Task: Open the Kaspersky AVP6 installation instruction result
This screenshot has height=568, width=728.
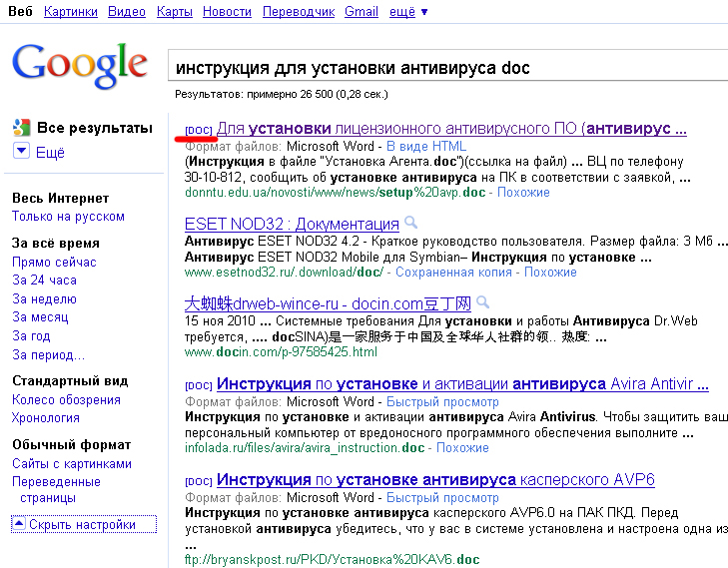Action: [435, 480]
